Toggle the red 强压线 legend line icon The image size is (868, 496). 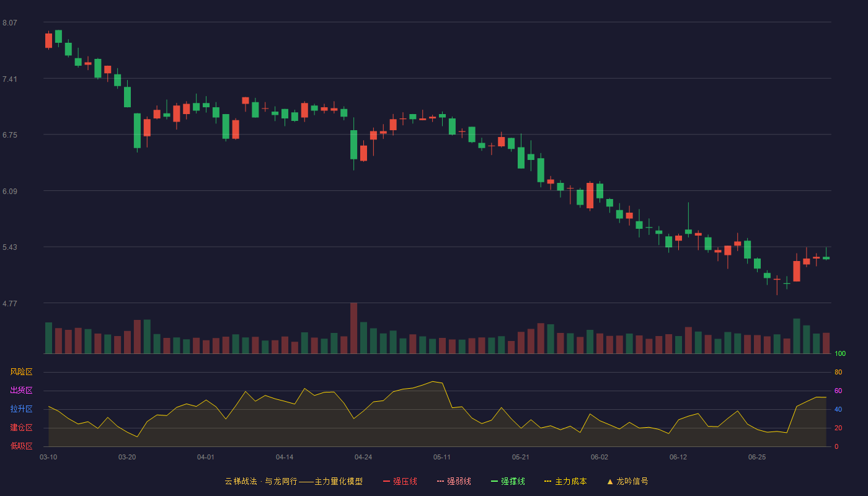[x=386, y=481]
